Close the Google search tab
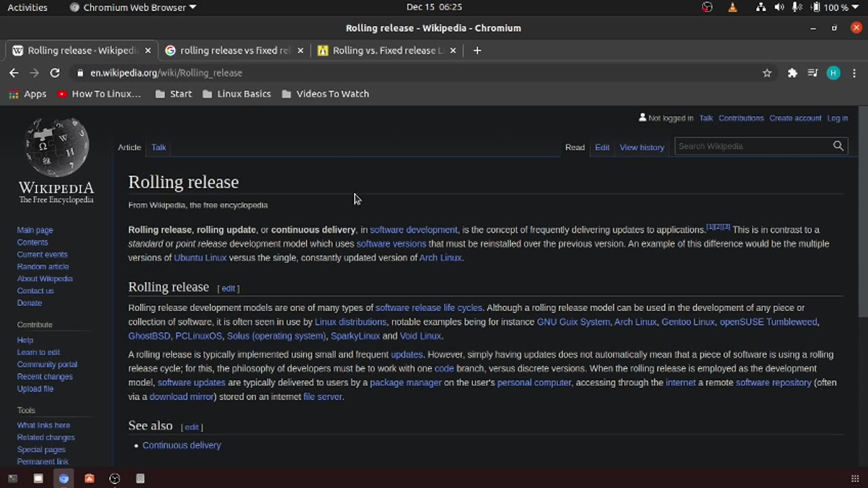The width and height of the screenshot is (868, 488). (301, 50)
